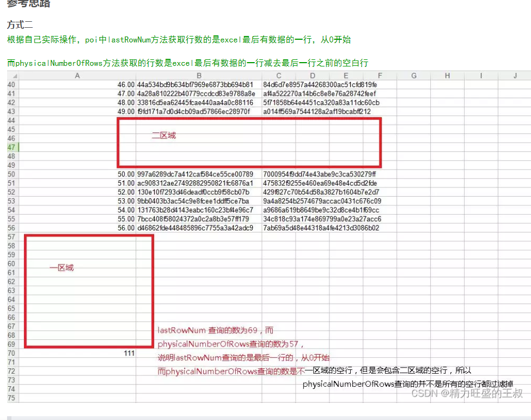Viewport: 531px width, 420px height.
Task: Click the green line mentioning lastRowNum
Action: point(179,40)
